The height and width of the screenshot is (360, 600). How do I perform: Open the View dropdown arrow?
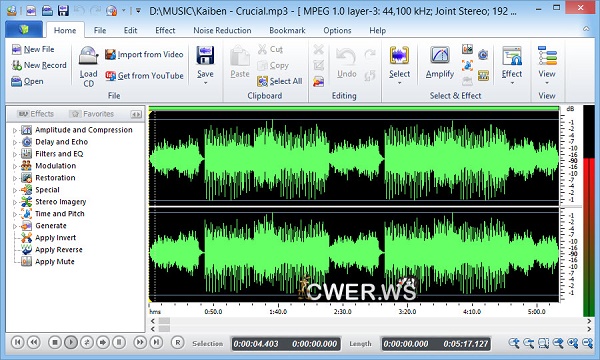[x=547, y=83]
